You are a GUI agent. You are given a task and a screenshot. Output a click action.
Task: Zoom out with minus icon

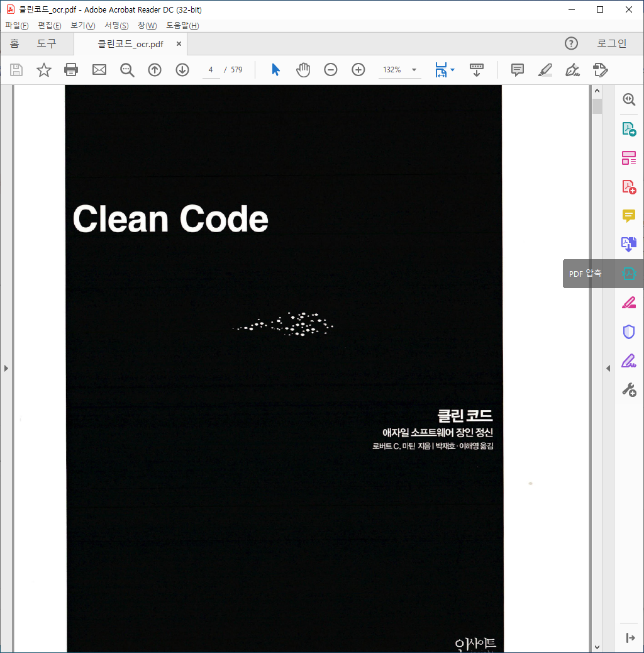click(x=331, y=70)
